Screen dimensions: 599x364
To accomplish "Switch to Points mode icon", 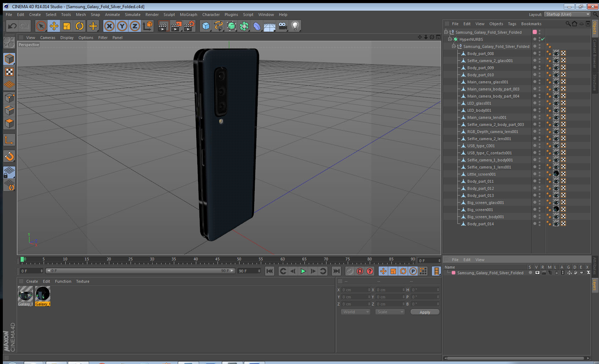I will click(x=9, y=98).
